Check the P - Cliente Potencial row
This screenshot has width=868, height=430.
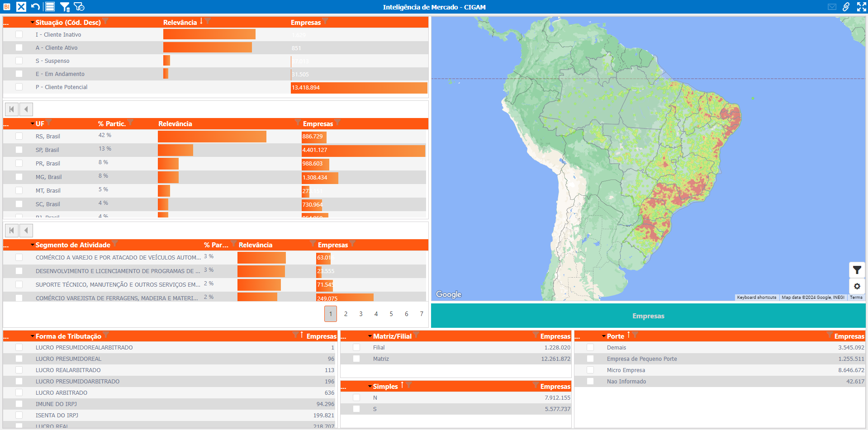click(x=19, y=87)
